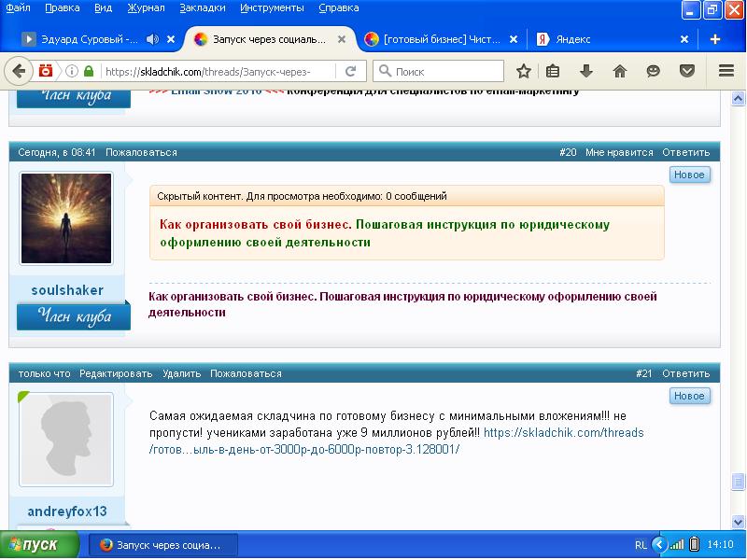This screenshot has width=747, height=560.
Task: Open the Windows пуск start button
Action: 39,544
